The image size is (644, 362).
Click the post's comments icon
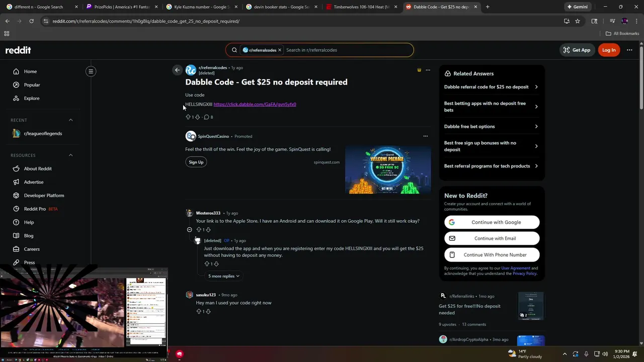[206, 117]
